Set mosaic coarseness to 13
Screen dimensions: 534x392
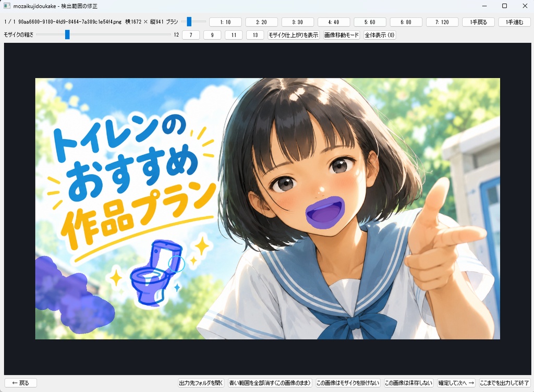pos(255,35)
